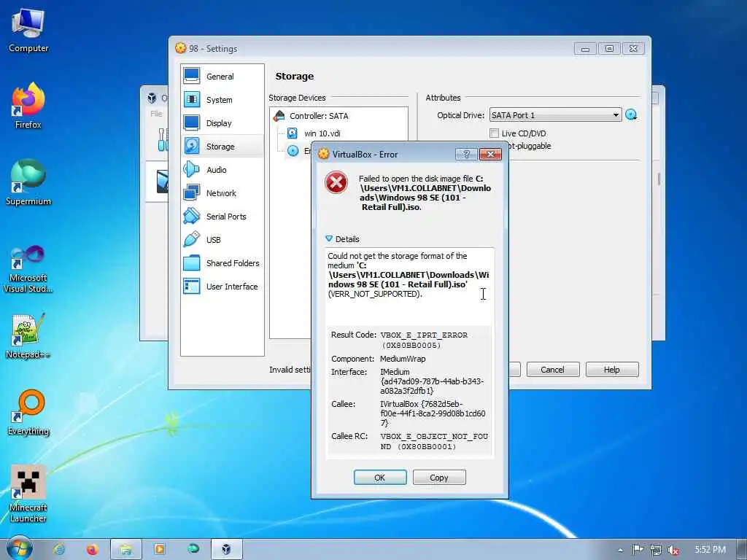Viewport: 747px width, 560px height.
Task: Toggle the Live CD/DVD checkbox
Action: pyautogui.click(x=494, y=133)
